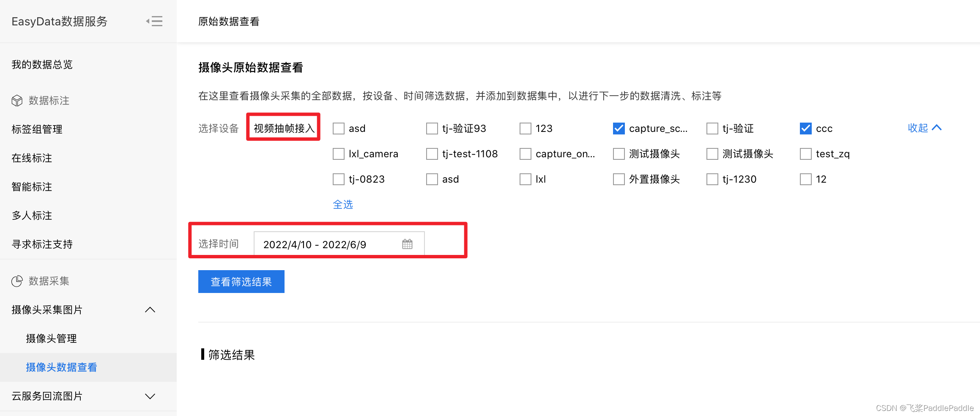Collapse sidebar with the menu fold icon
The image size is (980, 416).
[x=154, y=21]
